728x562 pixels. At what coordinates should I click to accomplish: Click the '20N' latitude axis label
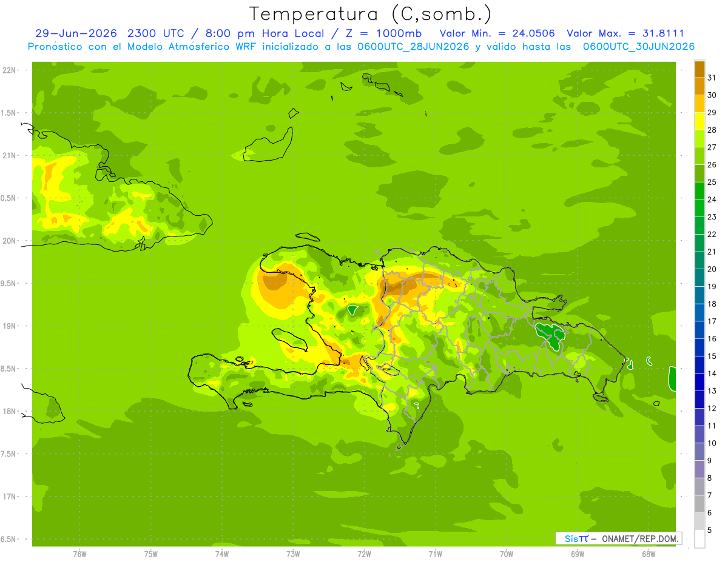8,241
